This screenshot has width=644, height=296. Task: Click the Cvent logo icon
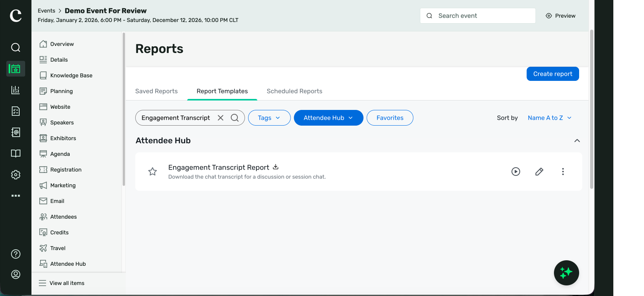pyautogui.click(x=16, y=16)
